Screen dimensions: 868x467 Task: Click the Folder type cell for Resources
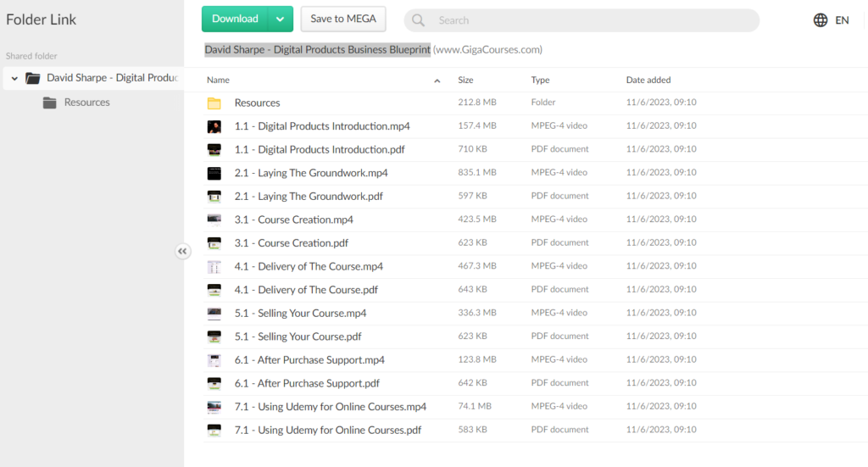click(x=543, y=103)
